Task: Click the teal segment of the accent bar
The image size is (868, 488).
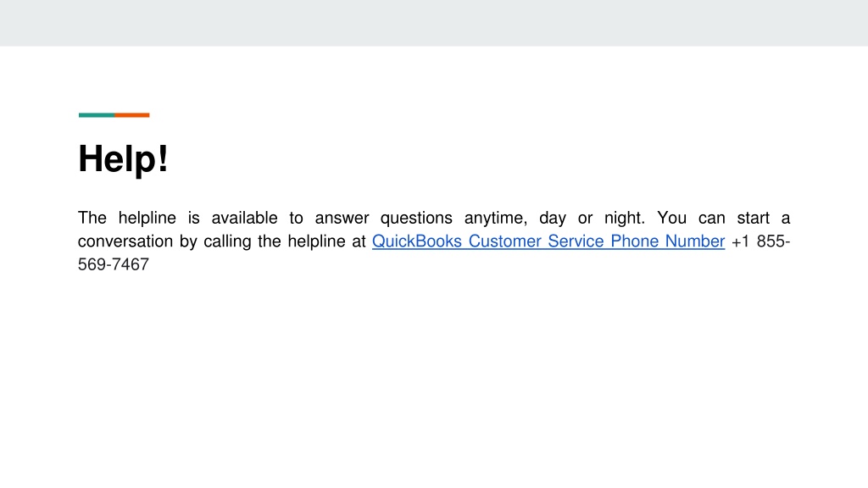Action: tap(97, 115)
